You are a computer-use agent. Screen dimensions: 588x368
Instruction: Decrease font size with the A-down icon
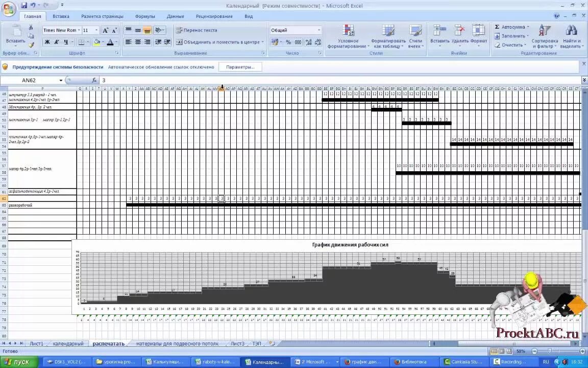point(114,30)
